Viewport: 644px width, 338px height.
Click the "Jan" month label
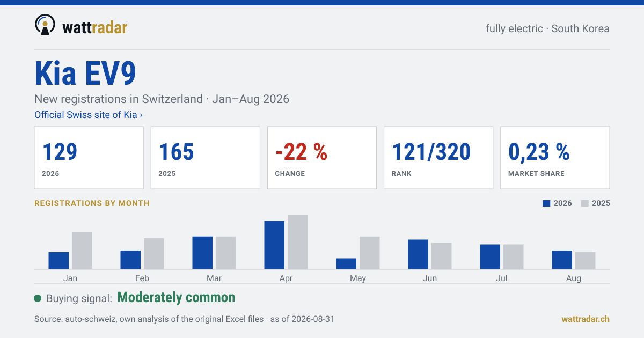[70, 278]
